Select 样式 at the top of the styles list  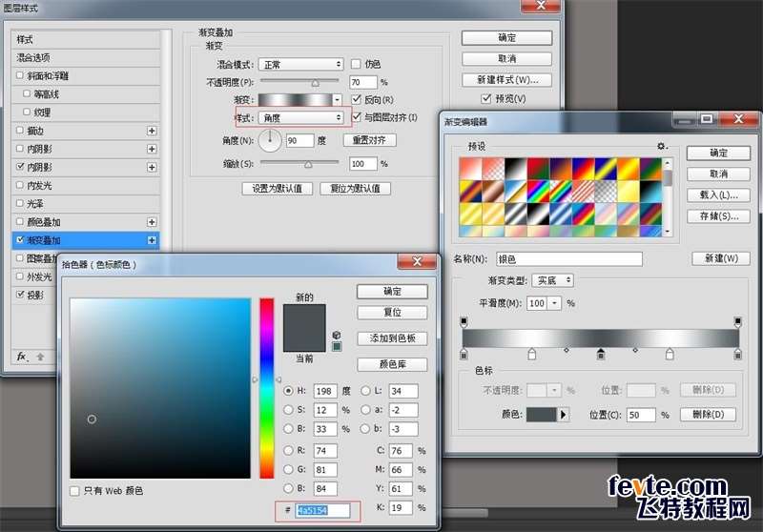pyautogui.click(x=86, y=39)
